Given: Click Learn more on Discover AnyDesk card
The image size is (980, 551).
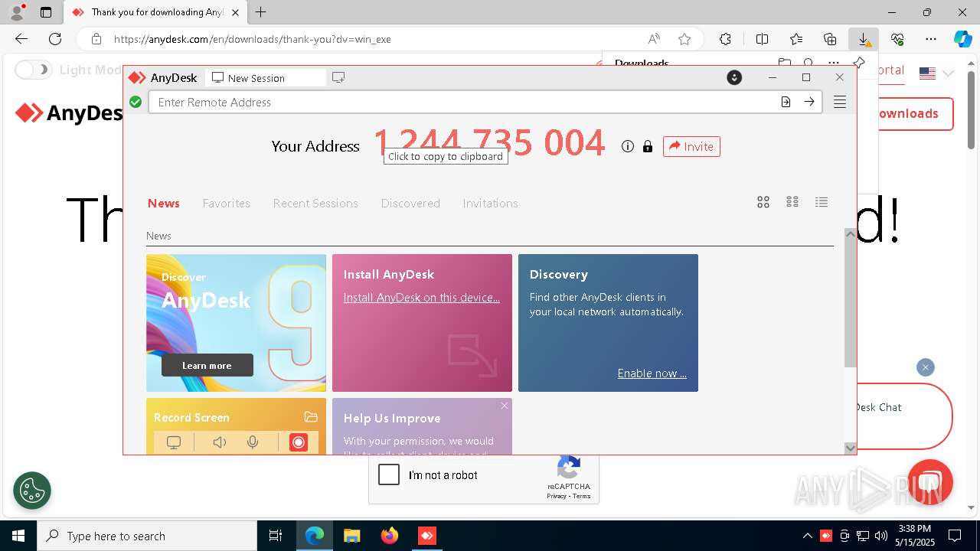Looking at the screenshot, I should tap(207, 365).
